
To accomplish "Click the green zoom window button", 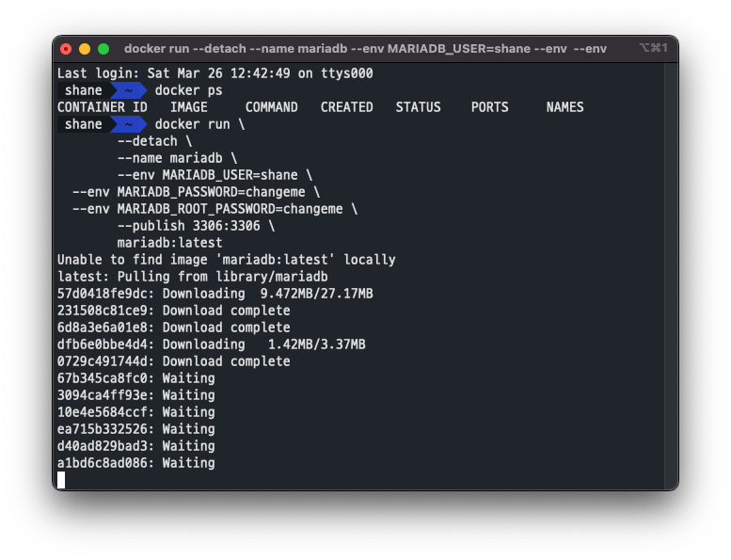I will (x=103, y=49).
